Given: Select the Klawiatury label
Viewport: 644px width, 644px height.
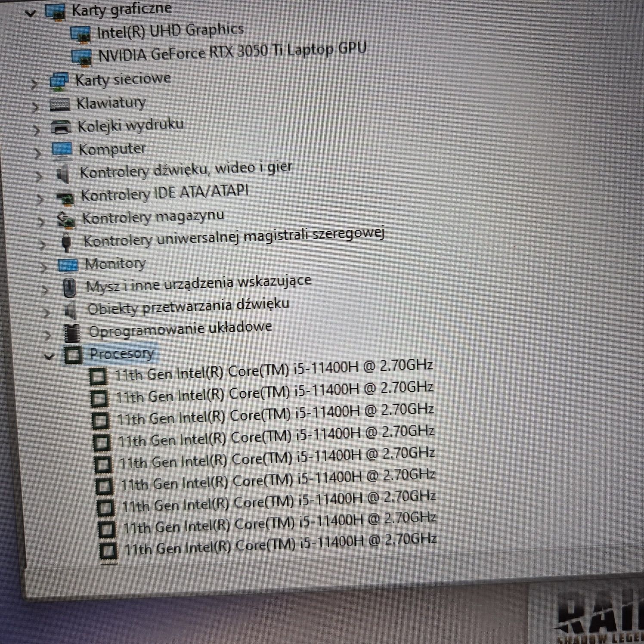Looking at the screenshot, I should pyautogui.click(x=111, y=103).
